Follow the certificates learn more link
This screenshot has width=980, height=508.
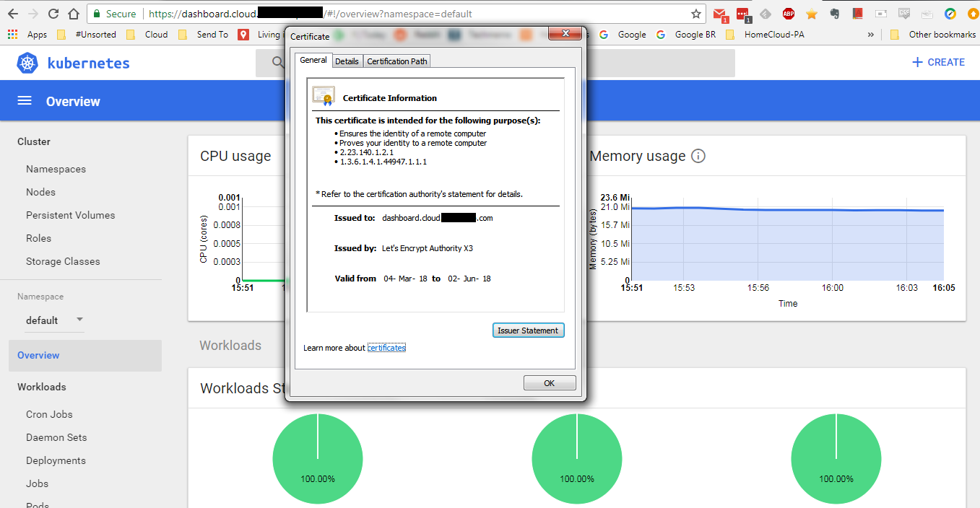tap(386, 347)
